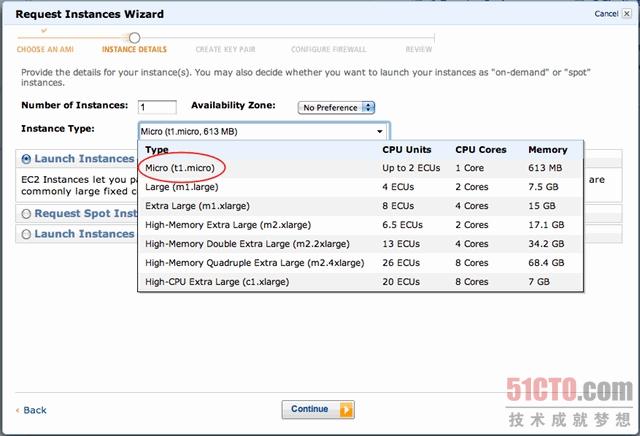640x436 pixels.
Task: Click the '20 ECUs' cell
Action: click(401, 282)
